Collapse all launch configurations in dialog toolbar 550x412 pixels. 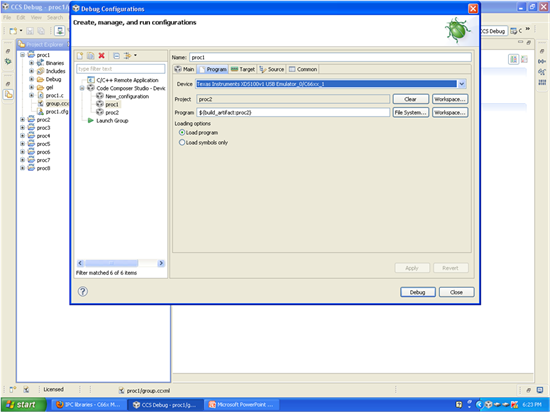click(x=116, y=56)
